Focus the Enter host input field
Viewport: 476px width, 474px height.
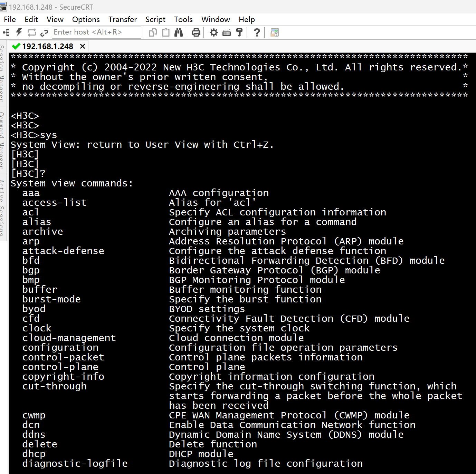pos(96,32)
